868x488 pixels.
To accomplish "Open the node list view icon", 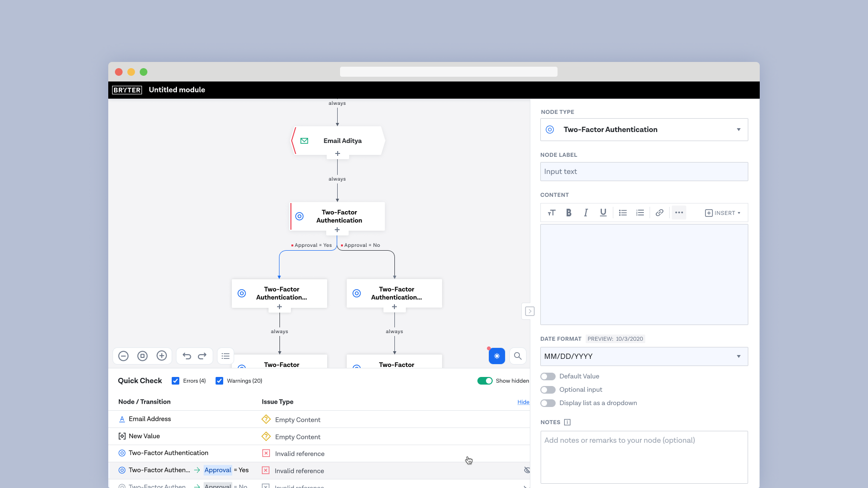I will point(226,356).
